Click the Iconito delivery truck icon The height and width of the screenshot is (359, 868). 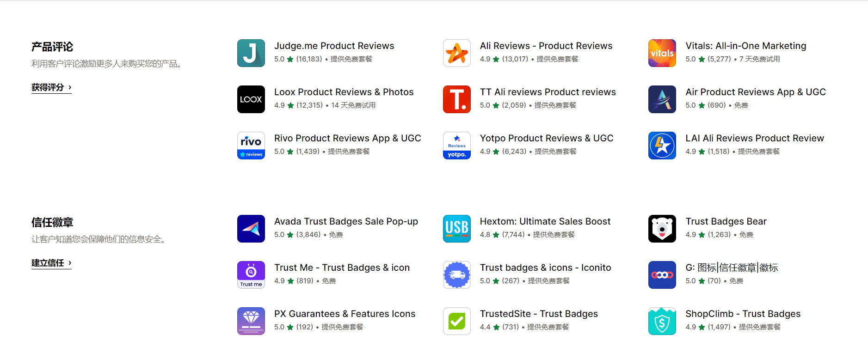tap(457, 275)
